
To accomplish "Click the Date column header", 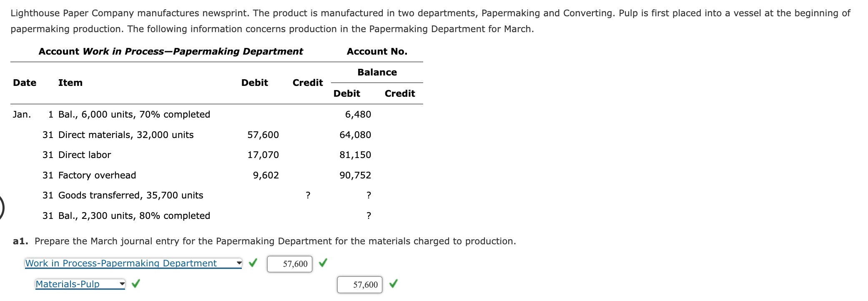I will point(25,83).
